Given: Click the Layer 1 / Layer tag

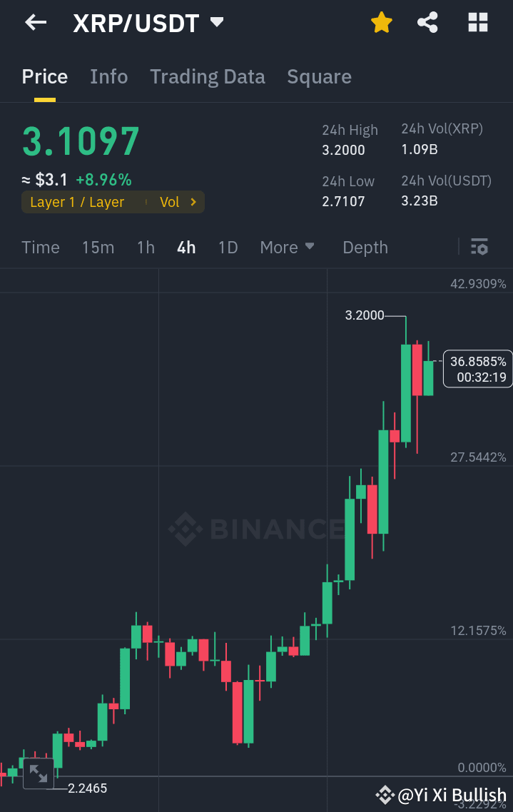Looking at the screenshot, I should tap(78, 202).
